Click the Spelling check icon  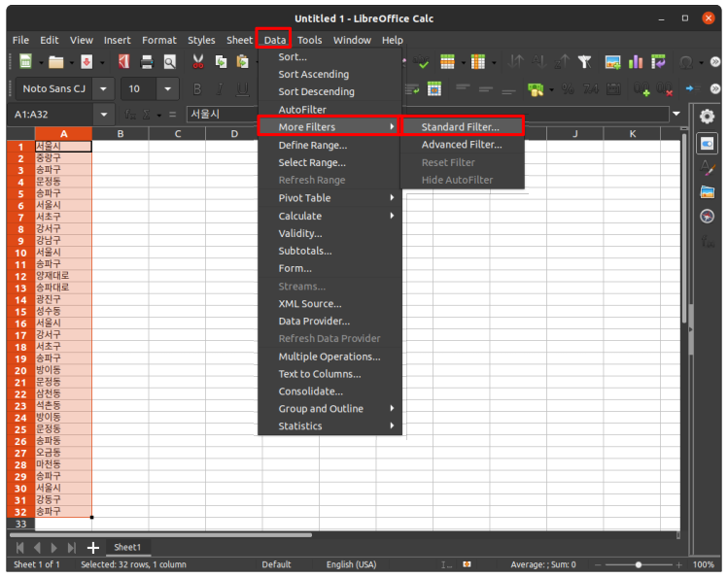click(422, 62)
